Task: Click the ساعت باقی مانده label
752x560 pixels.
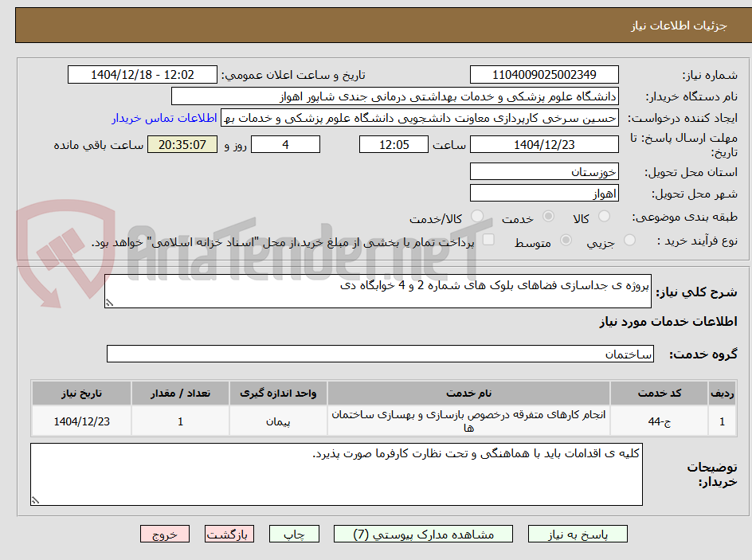Action: 98,145
